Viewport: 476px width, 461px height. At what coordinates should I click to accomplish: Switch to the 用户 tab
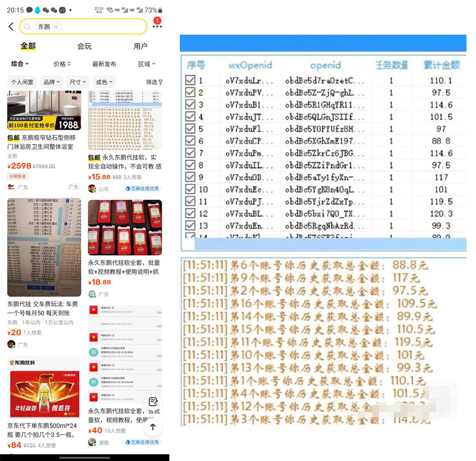pos(140,46)
